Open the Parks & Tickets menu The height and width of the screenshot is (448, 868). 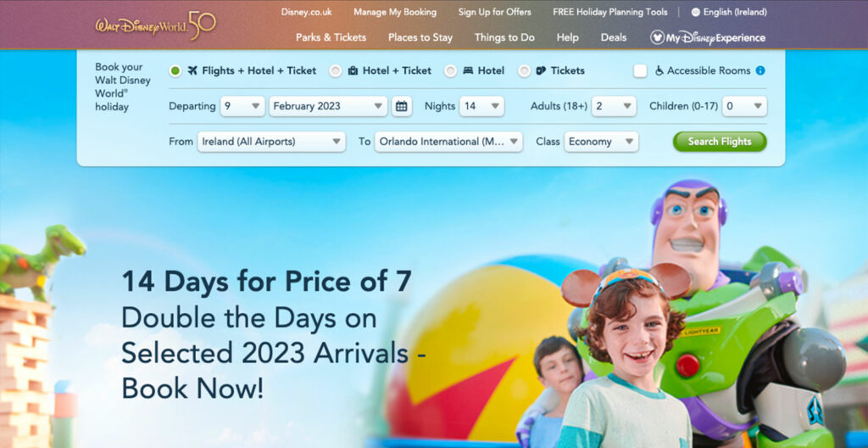click(331, 37)
